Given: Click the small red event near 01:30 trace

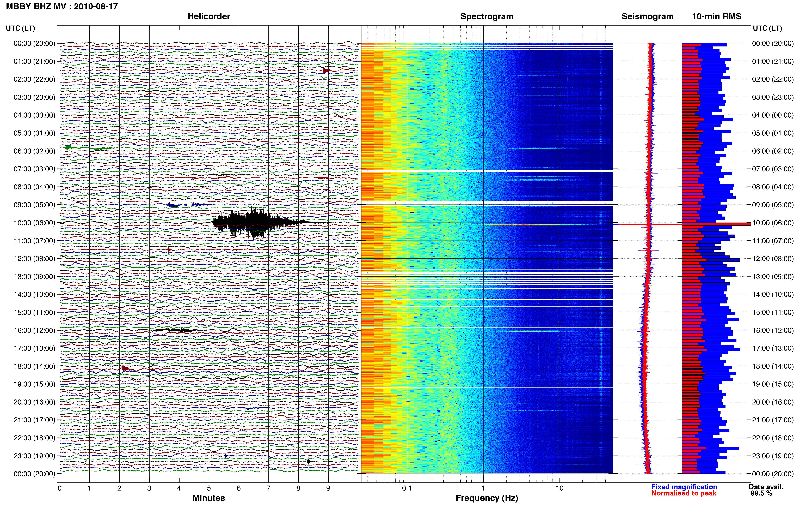Looking at the screenshot, I should click(x=327, y=70).
